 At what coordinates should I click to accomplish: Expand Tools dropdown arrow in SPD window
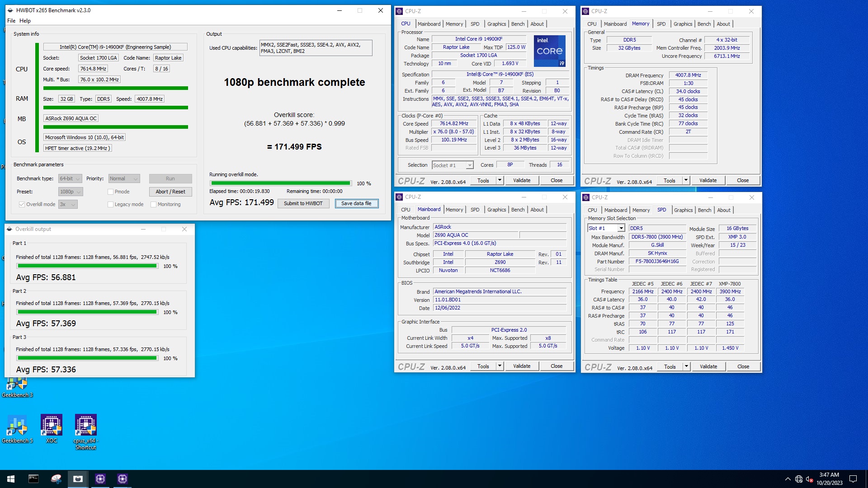pyautogui.click(x=686, y=366)
